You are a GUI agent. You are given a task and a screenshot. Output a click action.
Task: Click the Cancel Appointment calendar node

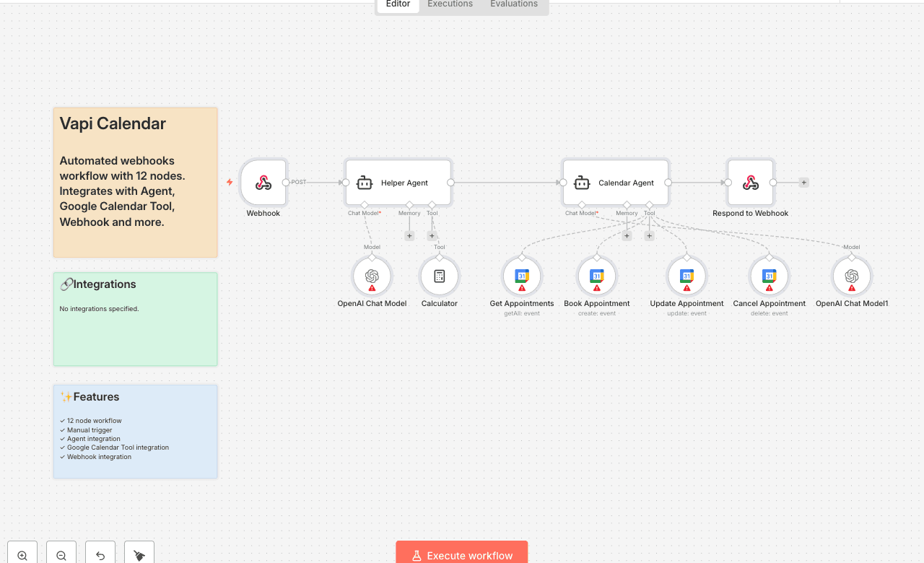click(x=770, y=276)
